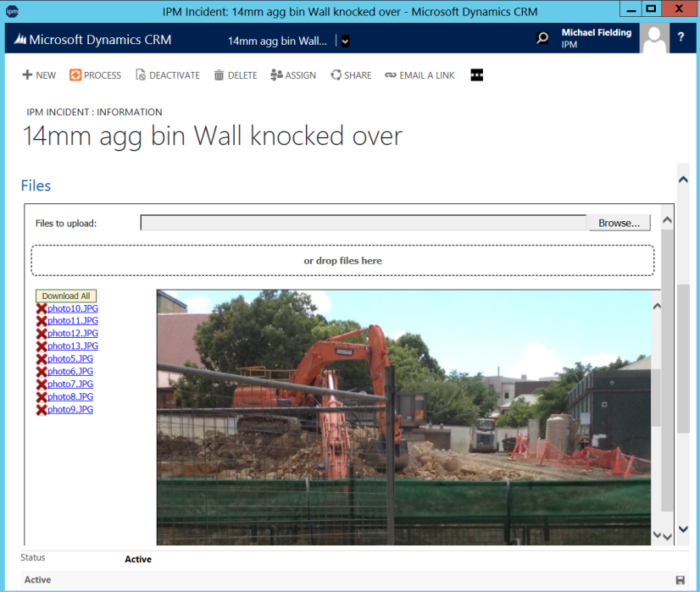The image size is (700, 592).
Task: Click the search magnifier icon
Action: tap(542, 39)
